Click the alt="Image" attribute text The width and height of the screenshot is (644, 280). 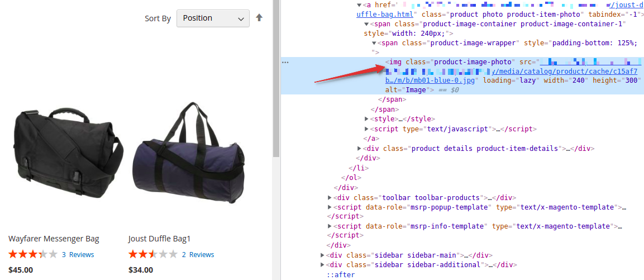tap(407, 89)
